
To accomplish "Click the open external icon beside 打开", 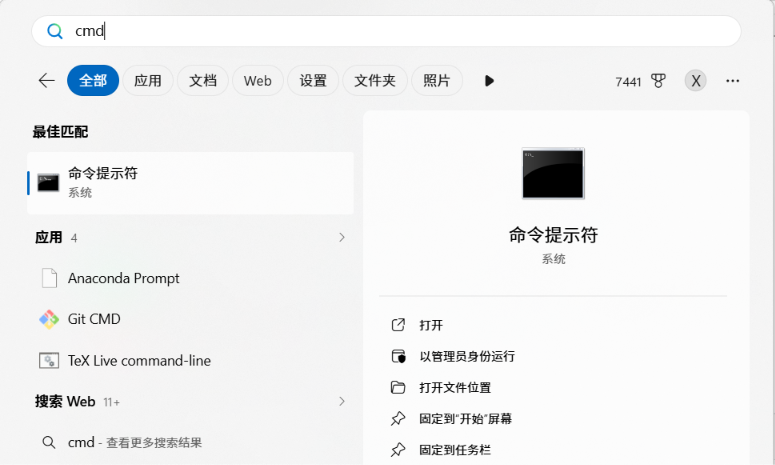I will (x=398, y=325).
